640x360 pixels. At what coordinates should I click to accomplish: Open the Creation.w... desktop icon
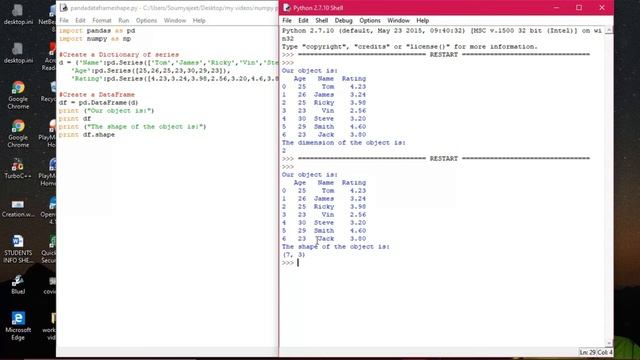pos(18,208)
